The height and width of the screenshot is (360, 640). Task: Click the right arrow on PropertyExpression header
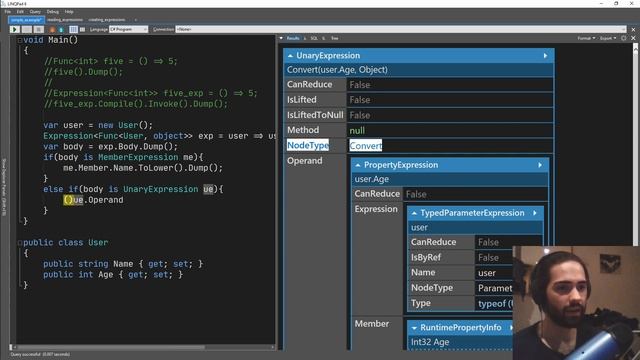point(540,165)
